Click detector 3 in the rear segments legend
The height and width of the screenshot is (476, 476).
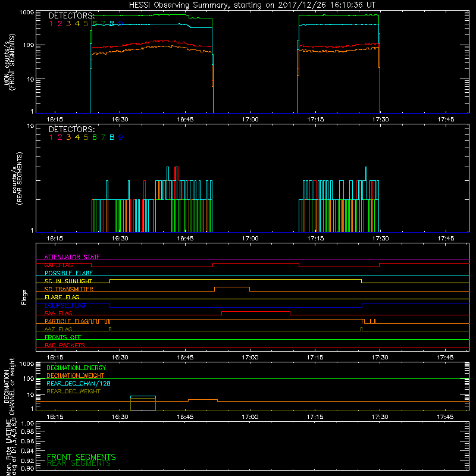[68, 137]
